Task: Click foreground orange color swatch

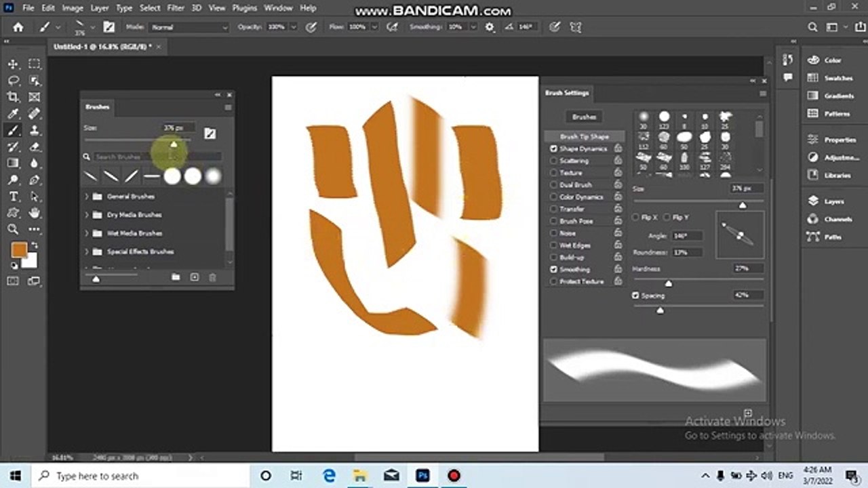Action: 18,250
